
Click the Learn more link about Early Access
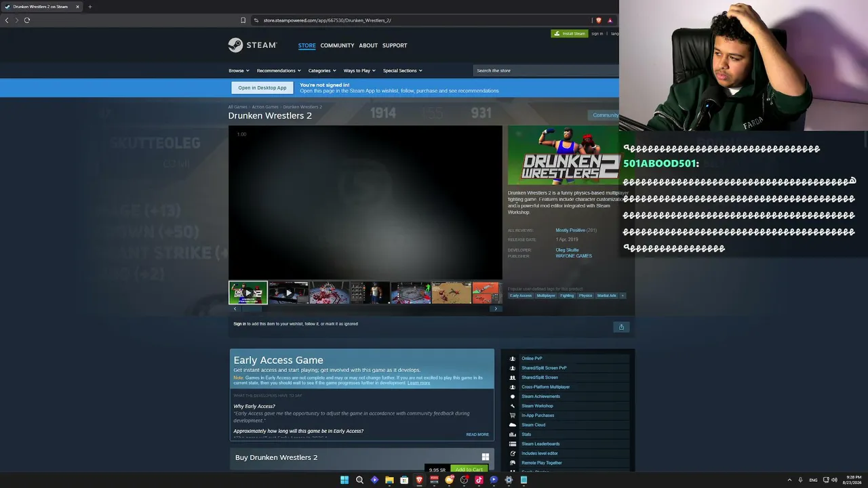pos(418,383)
